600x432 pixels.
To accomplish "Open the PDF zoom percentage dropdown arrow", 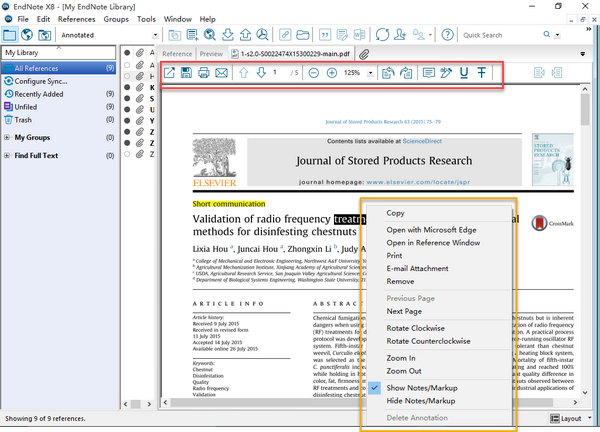I will pyautogui.click(x=370, y=73).
